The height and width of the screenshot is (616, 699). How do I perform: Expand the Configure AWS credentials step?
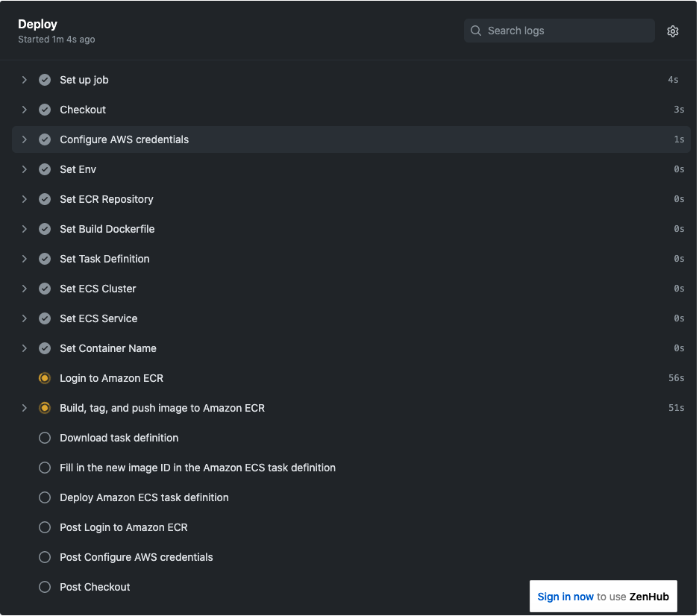tap(24, 139)
